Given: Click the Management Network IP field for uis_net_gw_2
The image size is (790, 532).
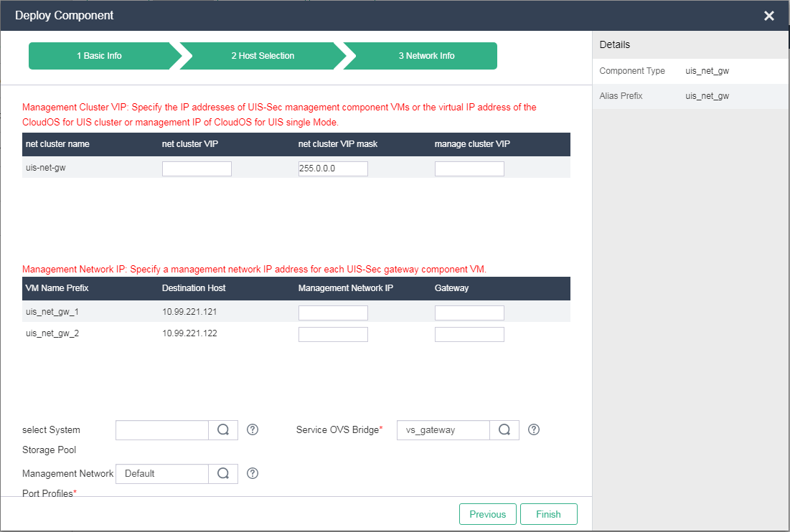Looking at the screenshot, I should pos(333,333).
